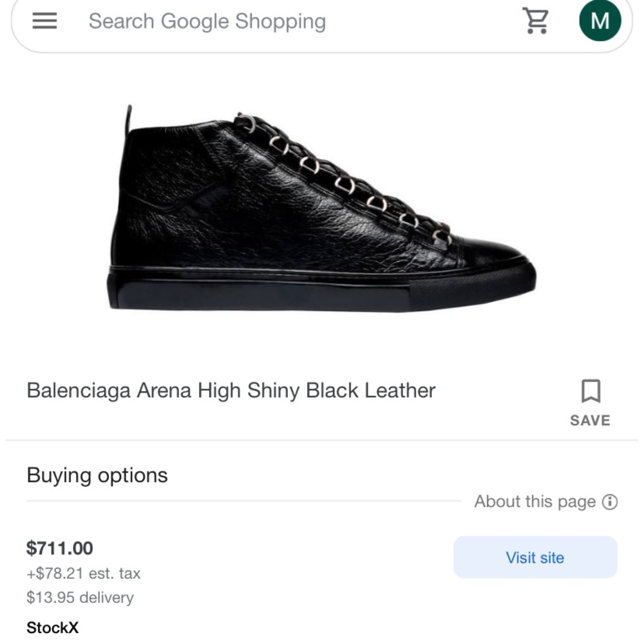Image resolution: width=644 pixels, height=644 pixels.
Task: Click the Buying options heading
Action: [97, 475]
